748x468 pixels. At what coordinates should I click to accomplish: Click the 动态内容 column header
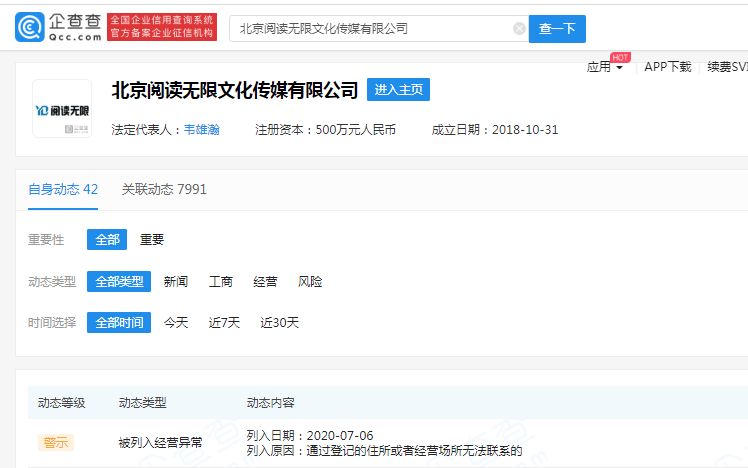click(270, 403)
